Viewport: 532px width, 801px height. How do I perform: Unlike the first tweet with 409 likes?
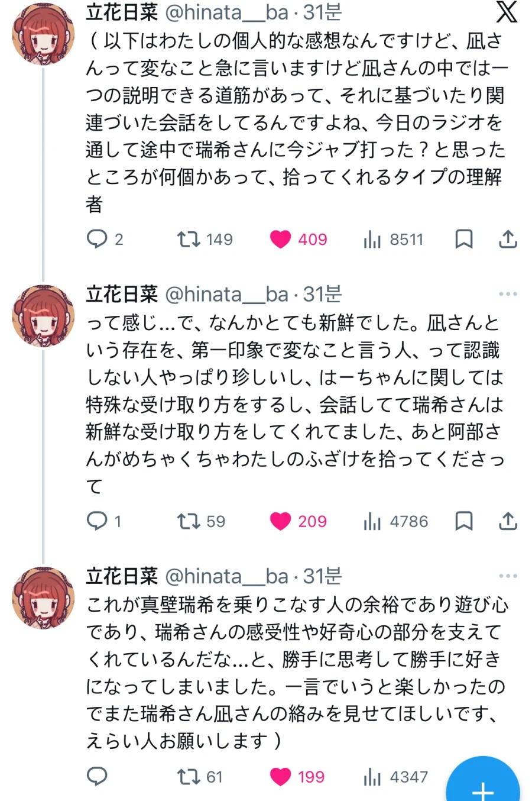click(280, 239)
